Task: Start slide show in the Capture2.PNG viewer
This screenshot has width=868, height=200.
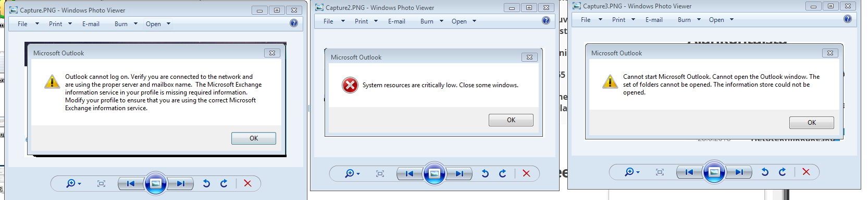Action: click(435, 173)
